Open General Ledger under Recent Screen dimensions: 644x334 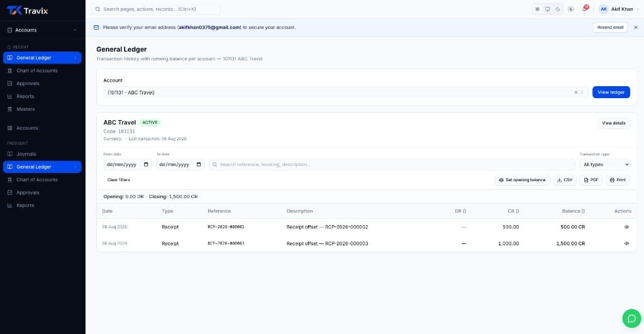(42, 58)
